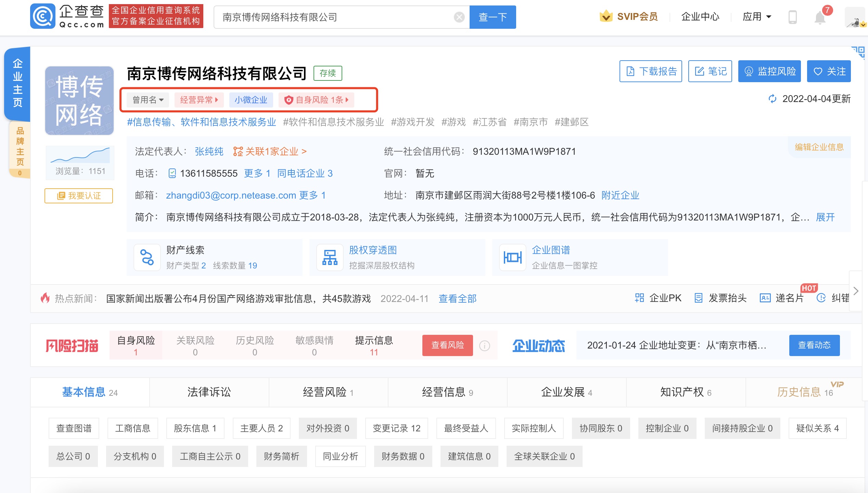868x493 pixels.
Task: Open the notifications bell icon
Action: coord(820,17)
